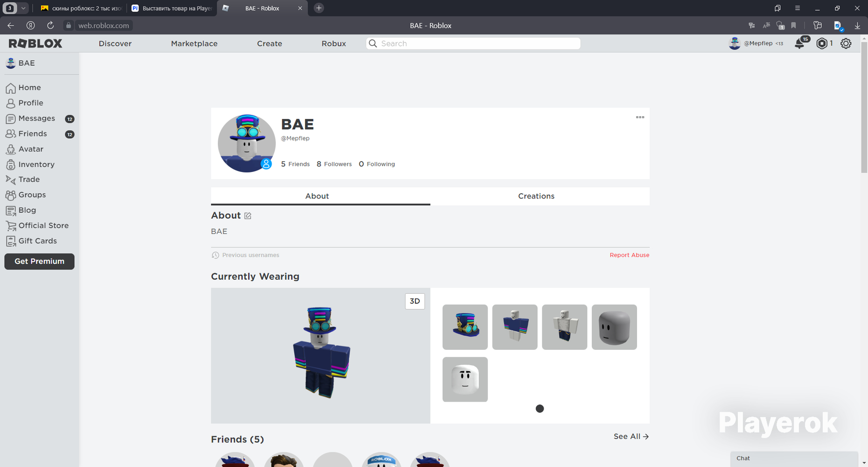Screen dimensions: 868x467
Task: Open the settings gear icon
Action: tap(846, 43)
